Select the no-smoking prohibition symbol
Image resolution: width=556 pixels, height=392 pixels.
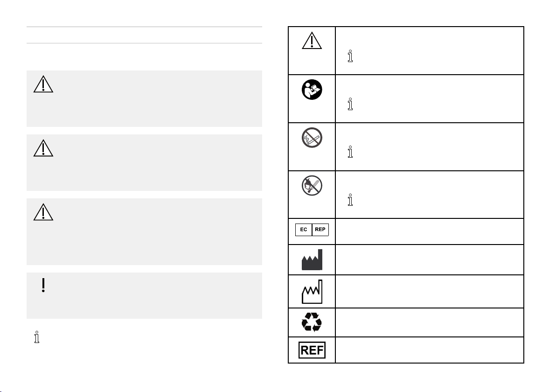pos(312,138)
